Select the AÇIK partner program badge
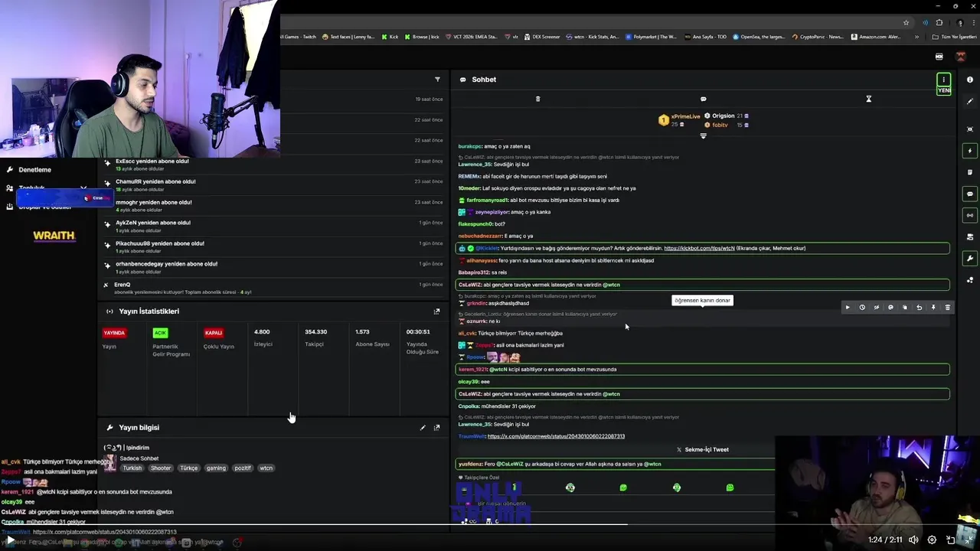 tap(160, 333)
